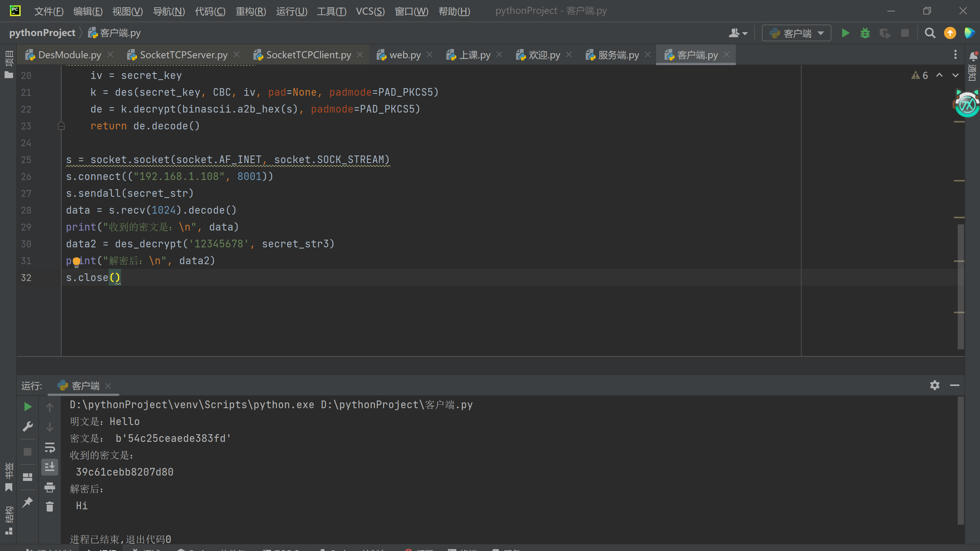980x551 pixels.
Task: Go to next highlighted warning arrow
Action: [955, 75]
